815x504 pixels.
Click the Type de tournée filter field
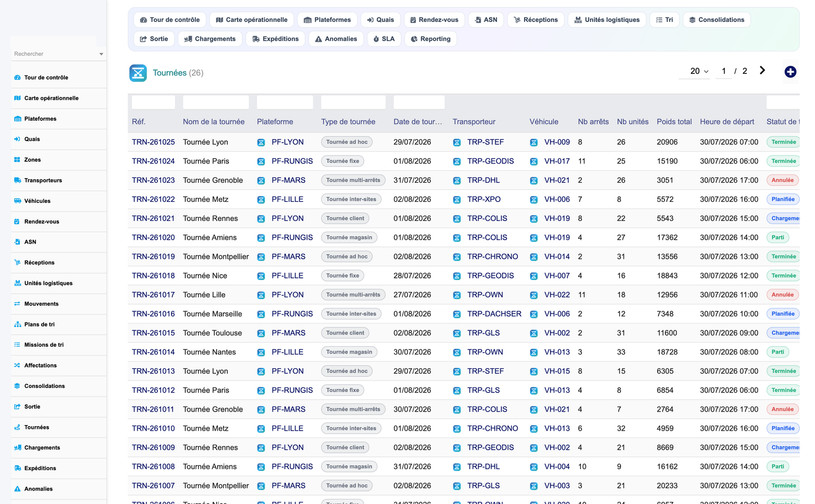coord(353,102)
